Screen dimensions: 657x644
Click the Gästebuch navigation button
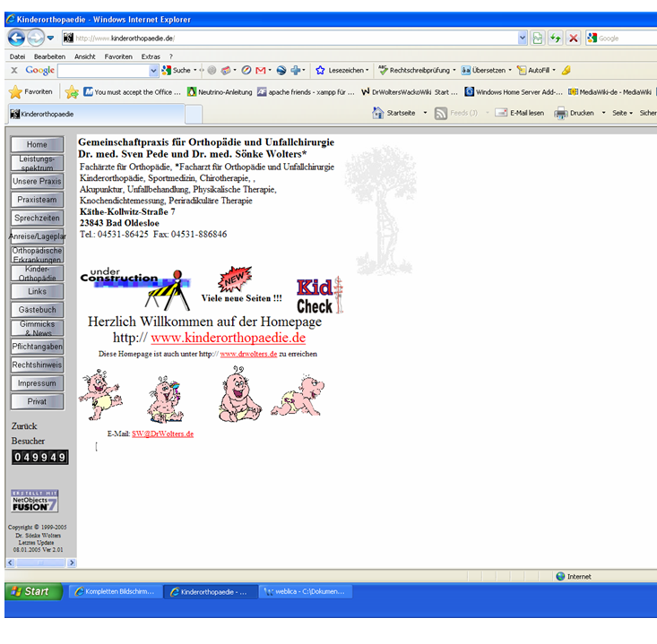[37, 309]
